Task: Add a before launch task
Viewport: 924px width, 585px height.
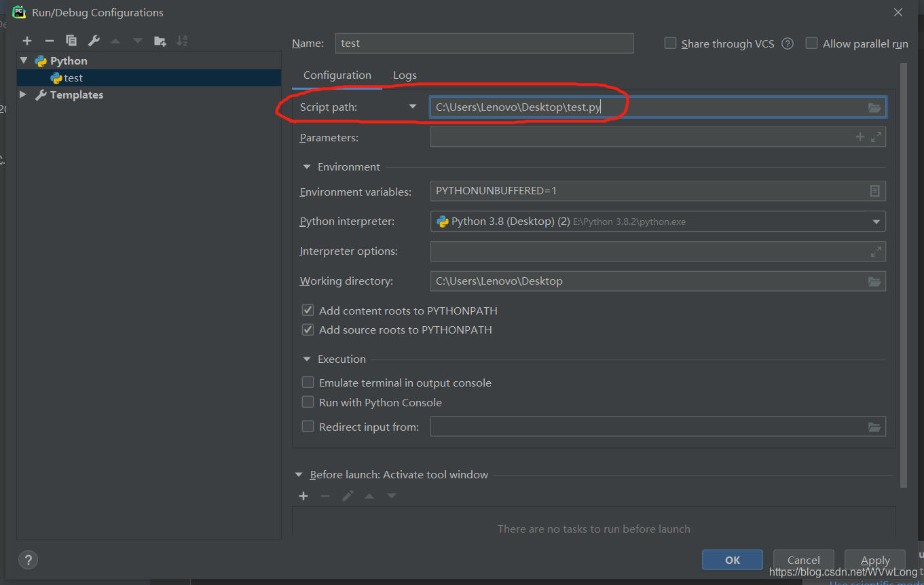Action: pyautogui.click(x=303, y=496)
